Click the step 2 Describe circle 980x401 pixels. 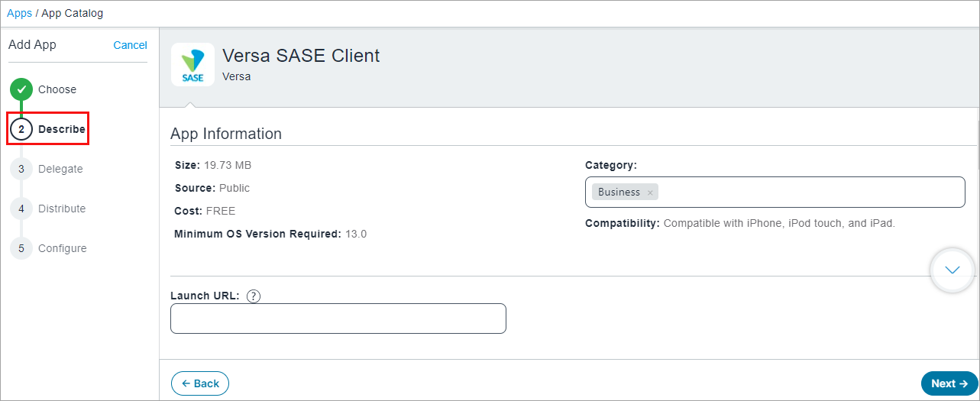[x=21, y=129]
